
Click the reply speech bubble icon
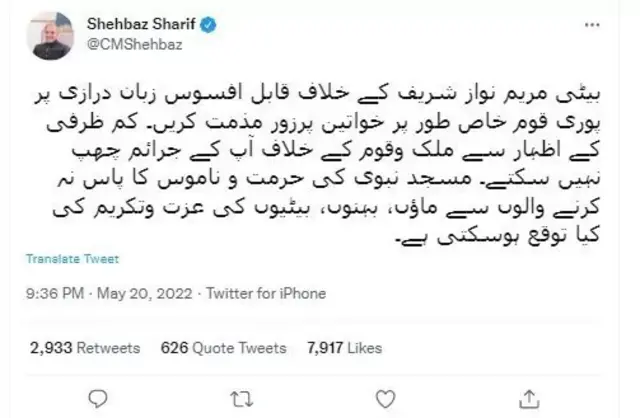point(98,399)
